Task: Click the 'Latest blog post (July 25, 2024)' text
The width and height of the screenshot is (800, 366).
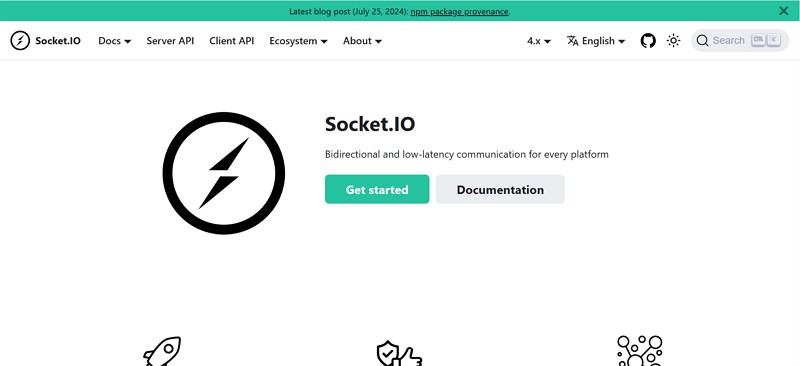Action: [x=348, y=11]
